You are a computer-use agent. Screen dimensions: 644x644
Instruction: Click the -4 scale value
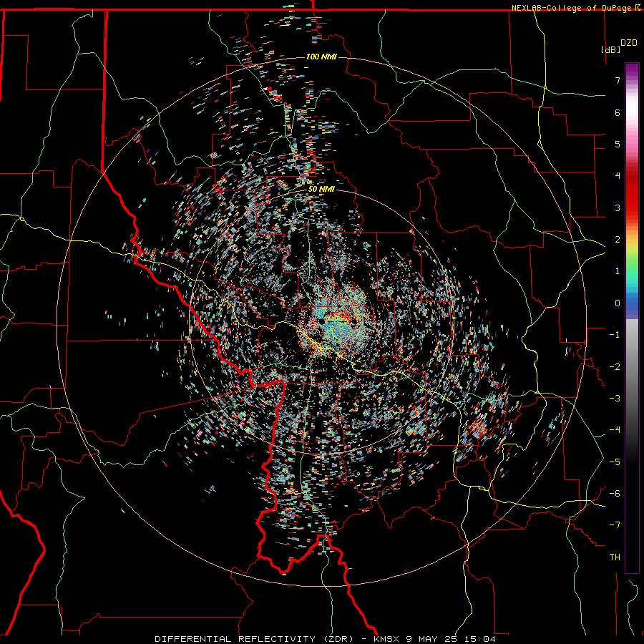(615, 430)
